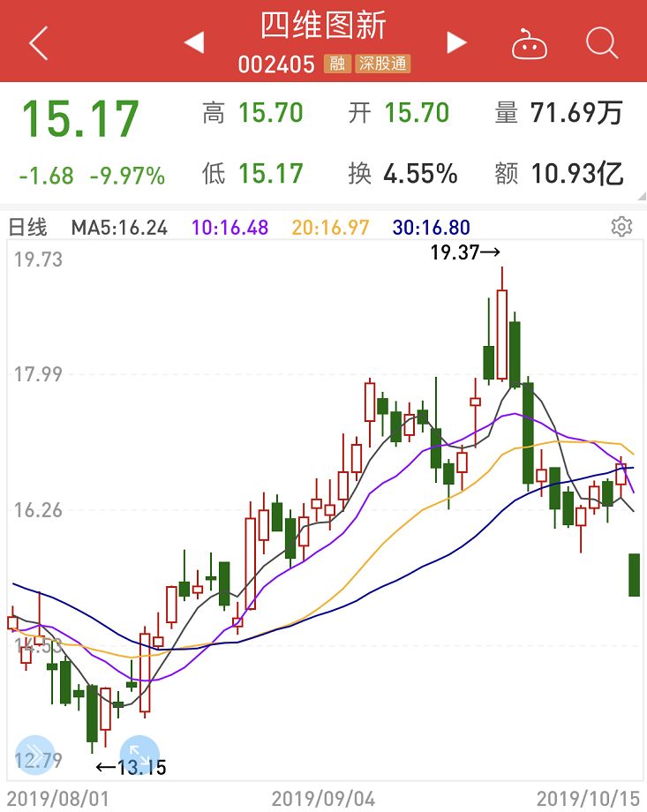Tap the 16.26 price axis label
This screenshot has width=647, height=812.
(38, 510)
